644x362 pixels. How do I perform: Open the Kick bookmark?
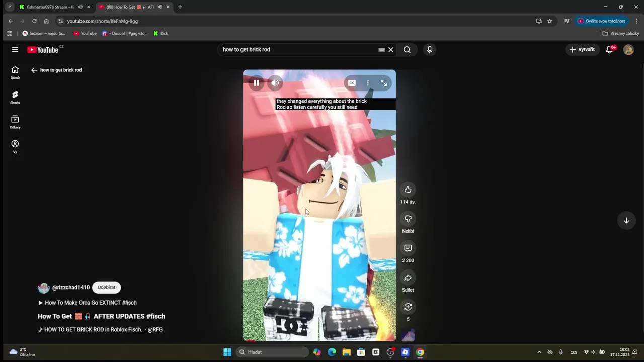pyautogui.click(x=160, y=34)
